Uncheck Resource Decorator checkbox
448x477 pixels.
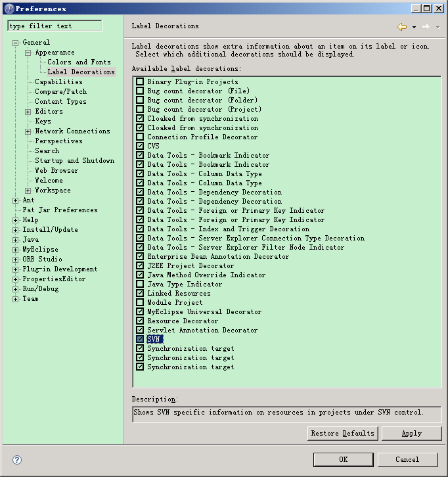click(140, 321)
